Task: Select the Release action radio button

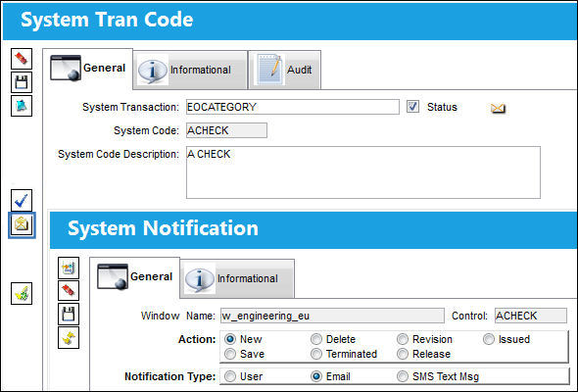Action: (x=403, y=354)
